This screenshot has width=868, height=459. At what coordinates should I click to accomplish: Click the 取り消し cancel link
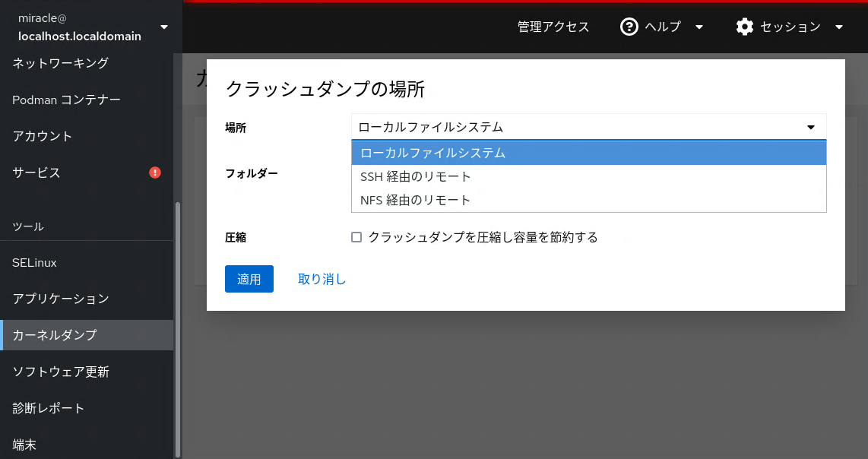tap(322, 279)
